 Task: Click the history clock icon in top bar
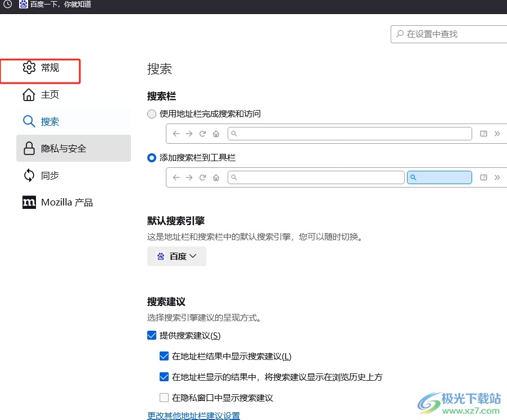7,4
